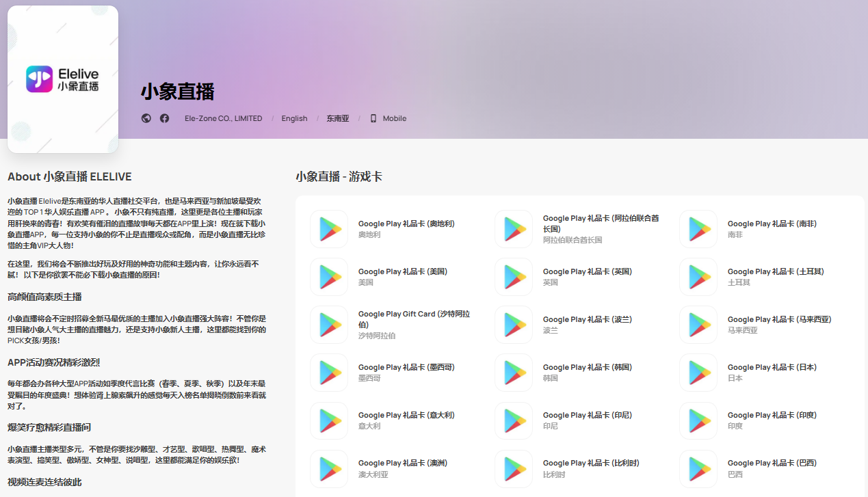
Task: Click the Google Play 礼品卡 (印度) title
Action: coord(772,415)
